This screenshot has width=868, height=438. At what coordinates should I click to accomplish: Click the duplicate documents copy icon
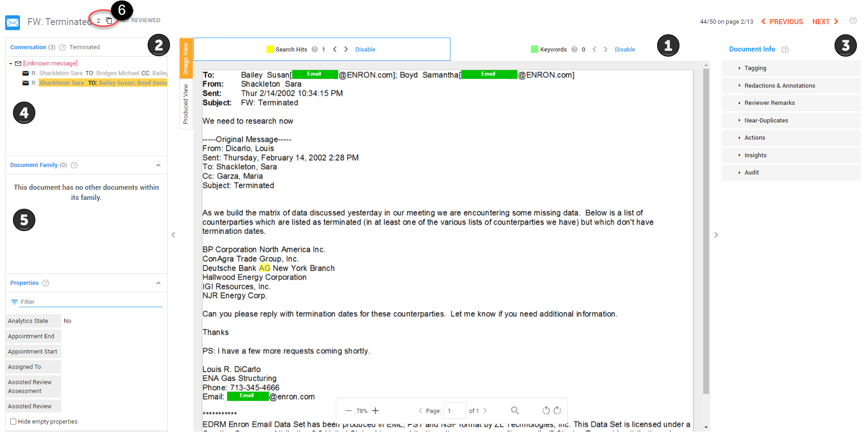109,20
